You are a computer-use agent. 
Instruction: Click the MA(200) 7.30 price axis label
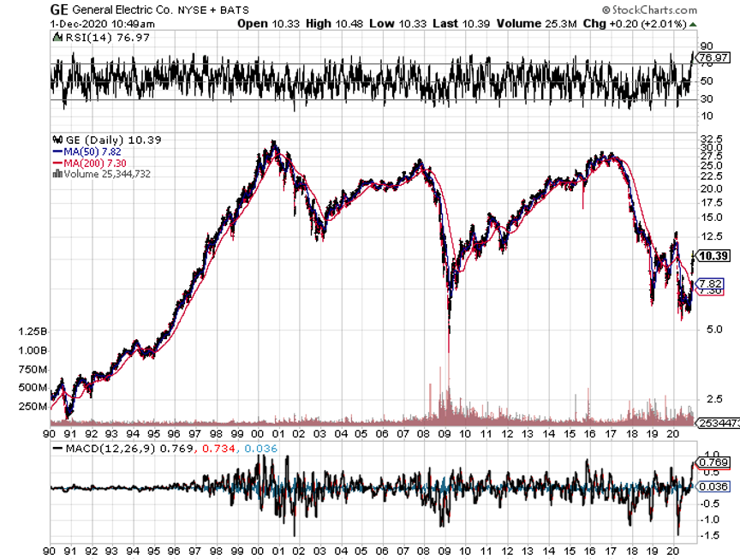[x=712, y=292]
